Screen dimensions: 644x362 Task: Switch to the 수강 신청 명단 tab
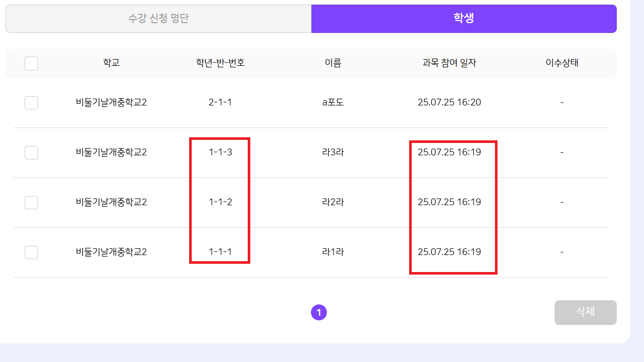click(158, 19)
